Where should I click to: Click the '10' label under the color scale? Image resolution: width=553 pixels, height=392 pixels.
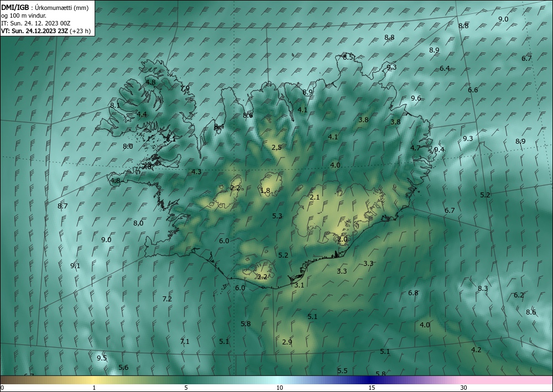[x=279, y=388]
